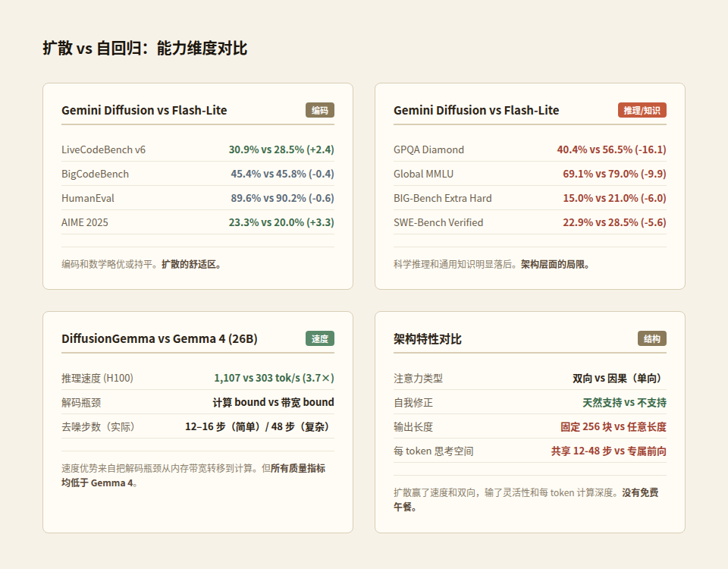Click the value 1,107 vs 303 tok/s (3.7×)
728x569 pixels.
point(274,378)
